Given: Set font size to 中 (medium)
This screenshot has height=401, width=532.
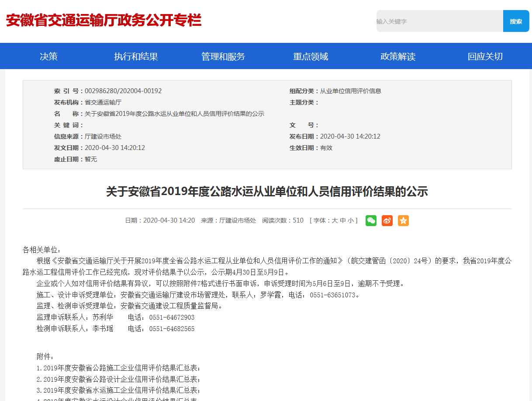Looking at the screenshot, I should [x=343, y=220].
